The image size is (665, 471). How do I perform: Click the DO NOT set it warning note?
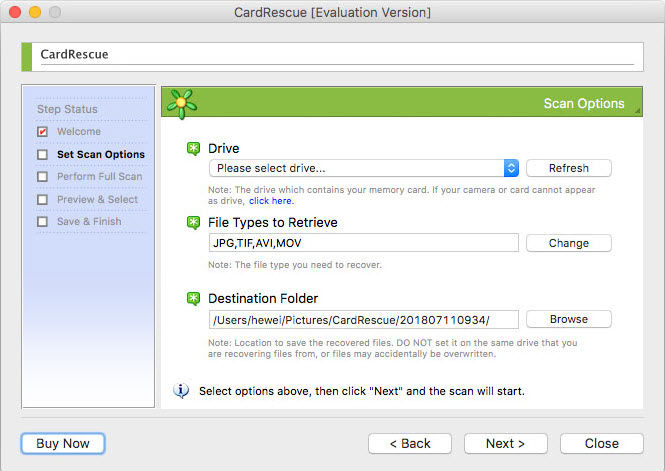pos(392,348)
